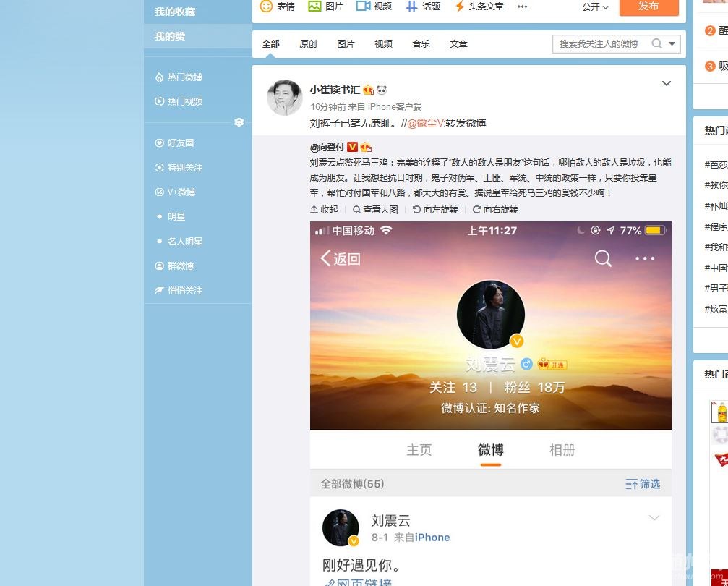Image resolution: width=728 pixels, height=586 pixels.
Task: Open the 公开 visibility dropdown
Action: click(x=595, y=7)
